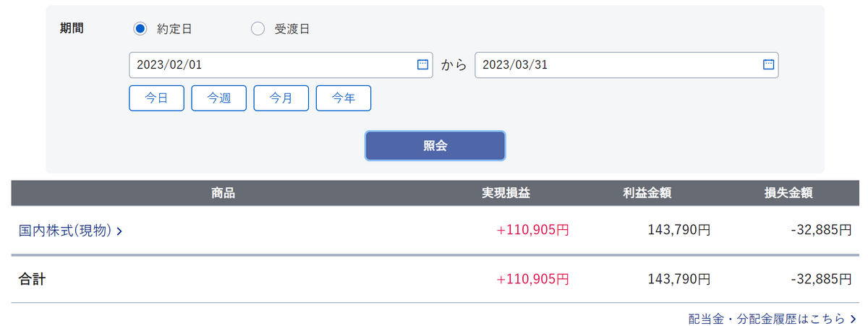This screenshot has height=326, width=868.
Task: Click the end date field 2023/03/31
Action: [x=626, y=65]
